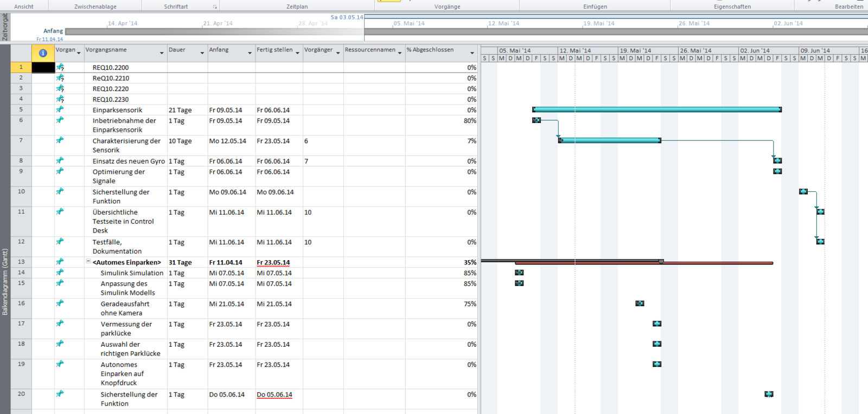
Task: Click the Anfang date cell for Sicherstellung row 10
Action: pyautogui.click(x=228, y=192)
